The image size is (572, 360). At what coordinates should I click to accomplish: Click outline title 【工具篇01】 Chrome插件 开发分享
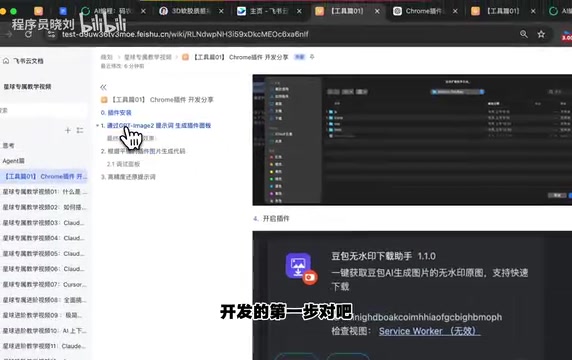[158, 100]
